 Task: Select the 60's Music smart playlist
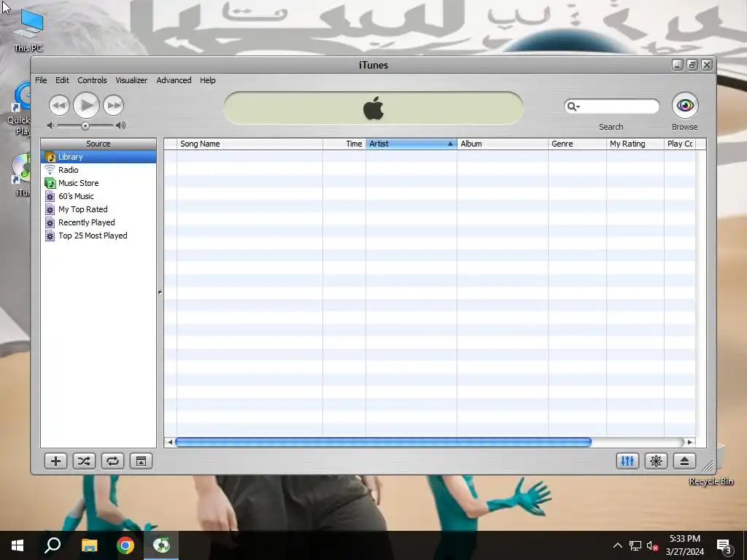pos(98,196)
